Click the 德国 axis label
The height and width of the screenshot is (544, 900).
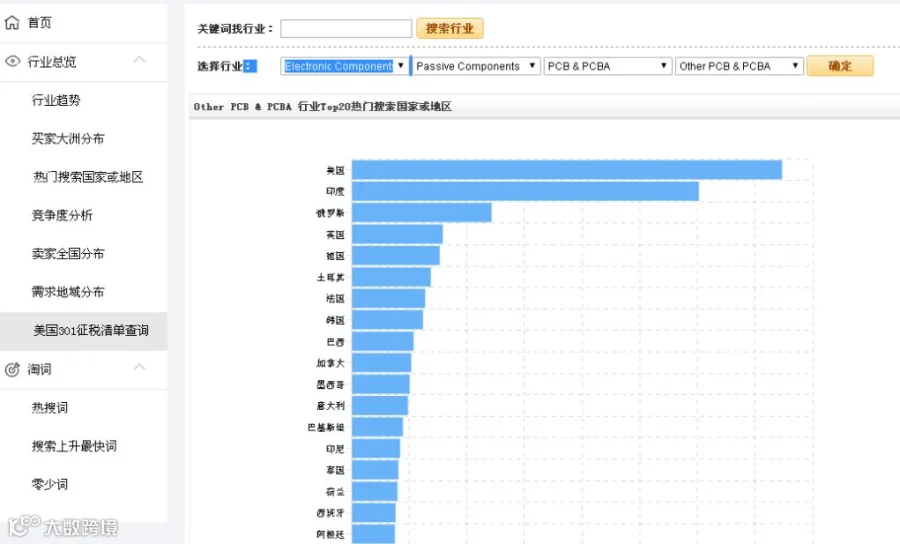[336, 256]
